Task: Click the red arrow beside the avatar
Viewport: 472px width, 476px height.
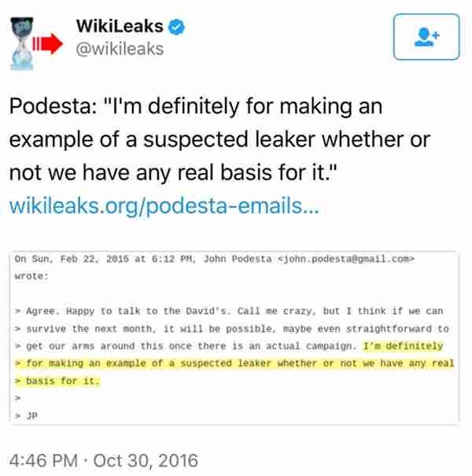Action: point(48,44)
